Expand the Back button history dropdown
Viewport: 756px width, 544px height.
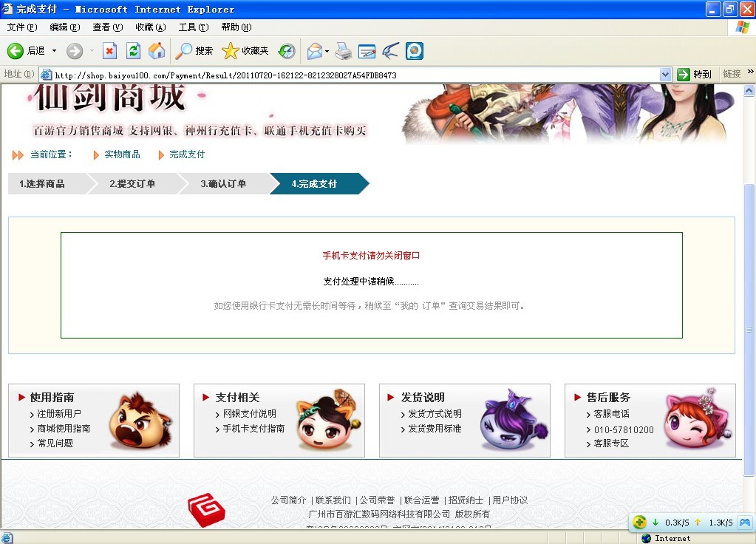tap(54, 51)
